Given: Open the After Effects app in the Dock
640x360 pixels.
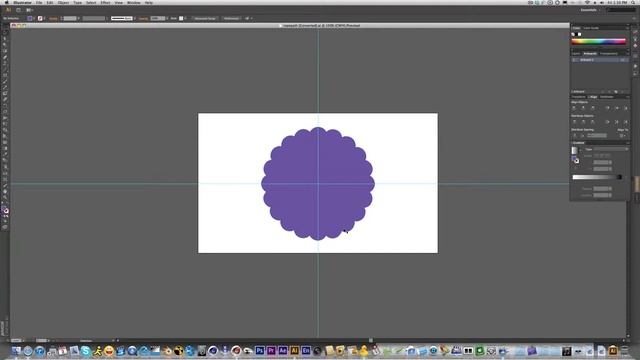Looking at the screenshot, I should click(282, 351).
